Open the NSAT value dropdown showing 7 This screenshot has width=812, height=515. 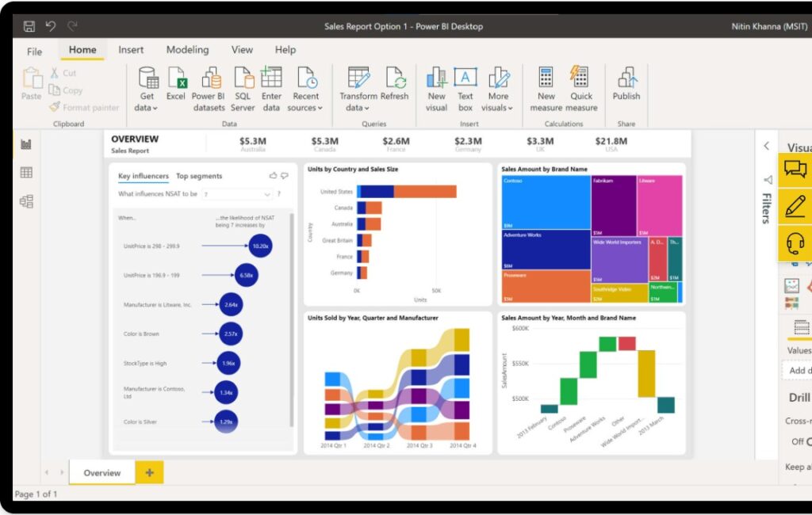pyautogui.click(x=237, y=194)
